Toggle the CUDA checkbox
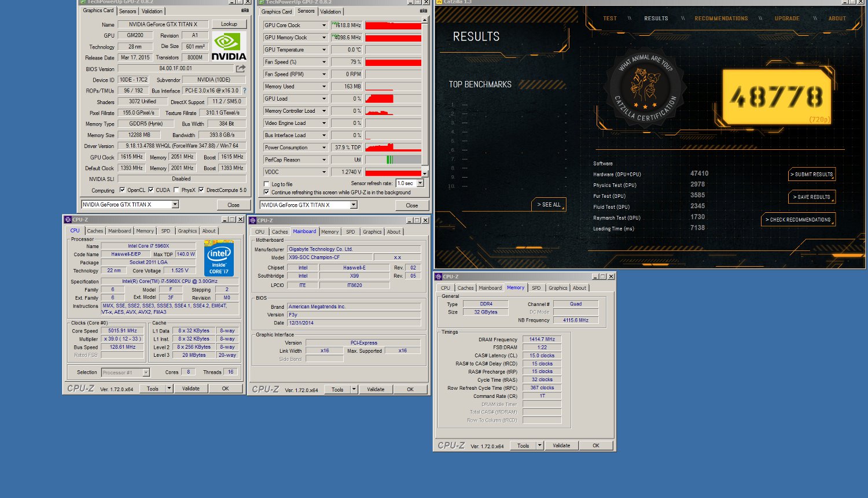 point(151,190)
